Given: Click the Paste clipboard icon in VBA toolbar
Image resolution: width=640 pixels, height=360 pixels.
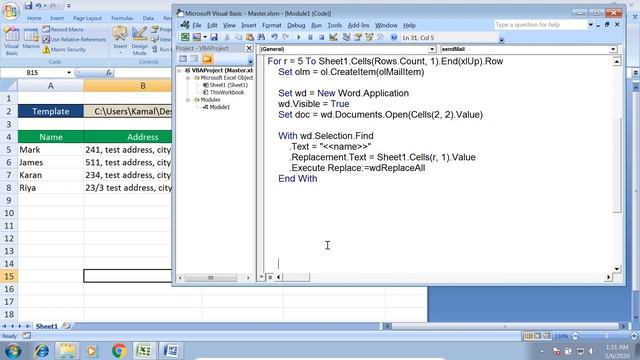Looking at the screenshot, I should [249, 37].
